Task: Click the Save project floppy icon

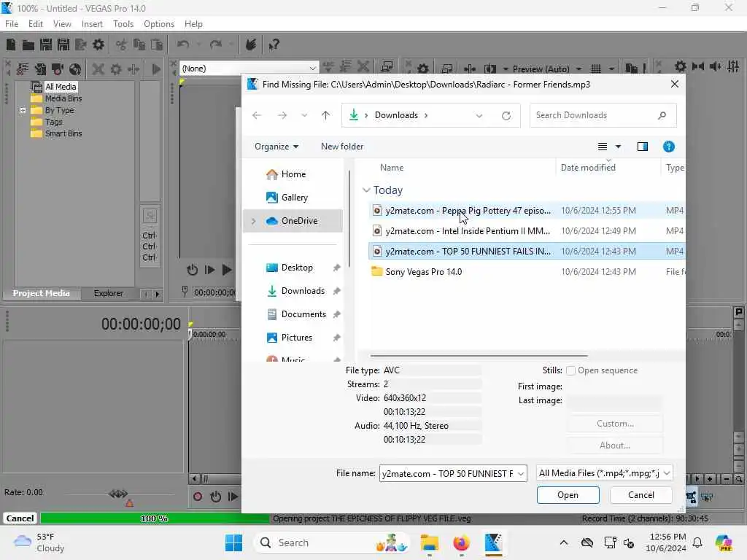Action: [46, 44]
